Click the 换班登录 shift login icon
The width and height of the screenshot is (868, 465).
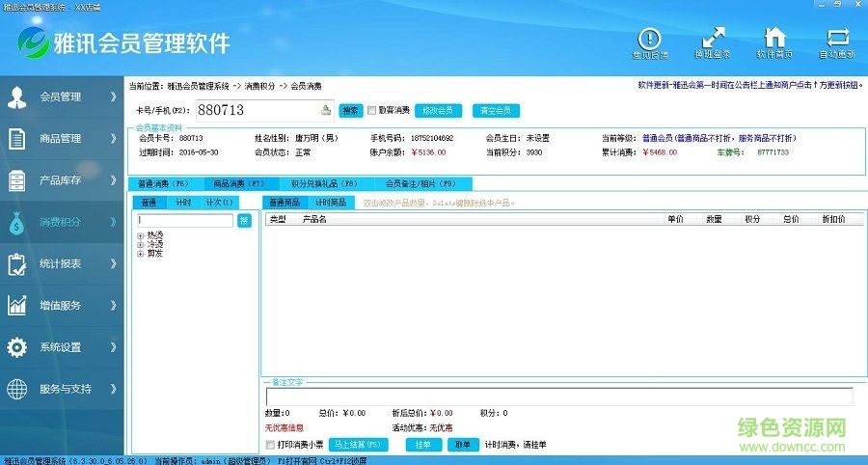tap(712, 42)
